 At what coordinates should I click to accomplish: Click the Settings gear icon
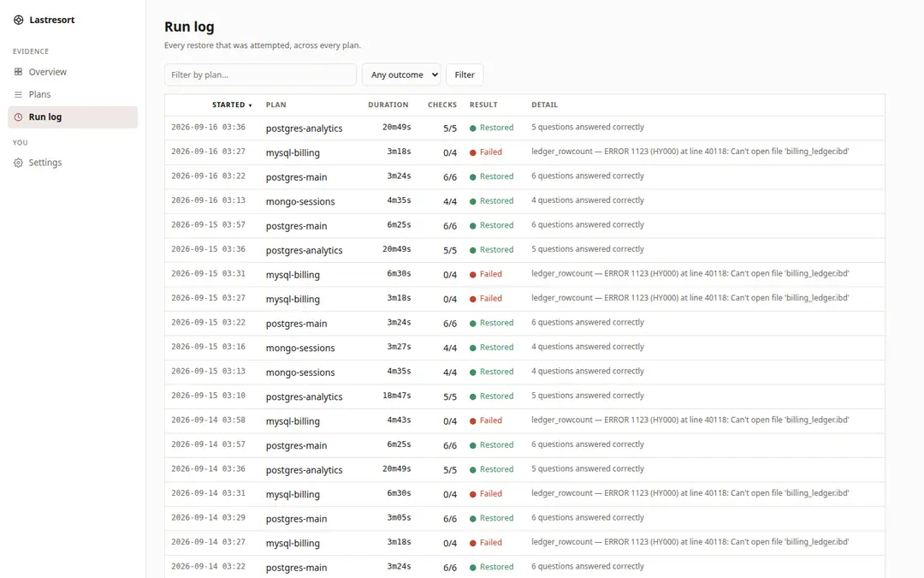pos(18,163)
